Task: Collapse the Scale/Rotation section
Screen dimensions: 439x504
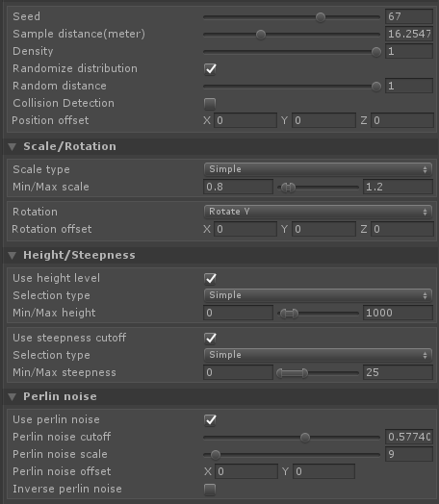Action: point(13,147)
